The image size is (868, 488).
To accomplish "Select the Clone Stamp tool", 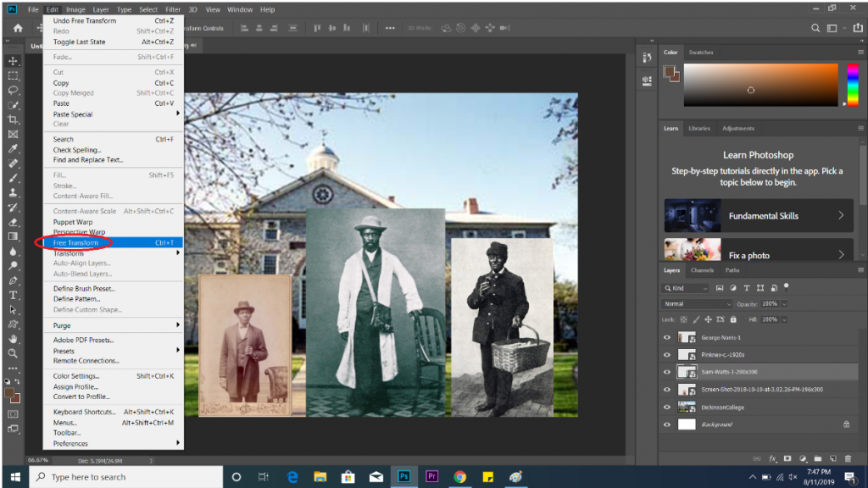I will (x=13, y=193).
